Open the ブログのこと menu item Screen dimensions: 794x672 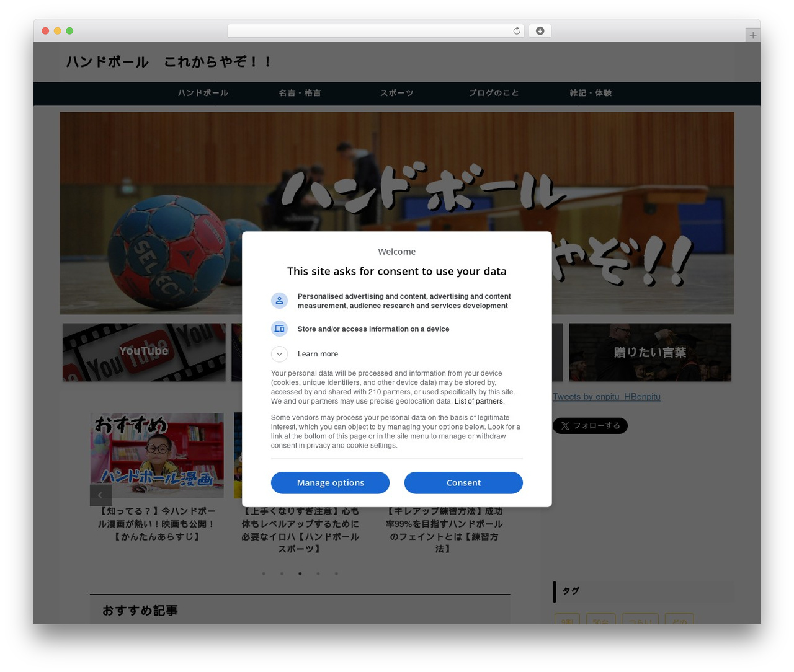(494, 93)
